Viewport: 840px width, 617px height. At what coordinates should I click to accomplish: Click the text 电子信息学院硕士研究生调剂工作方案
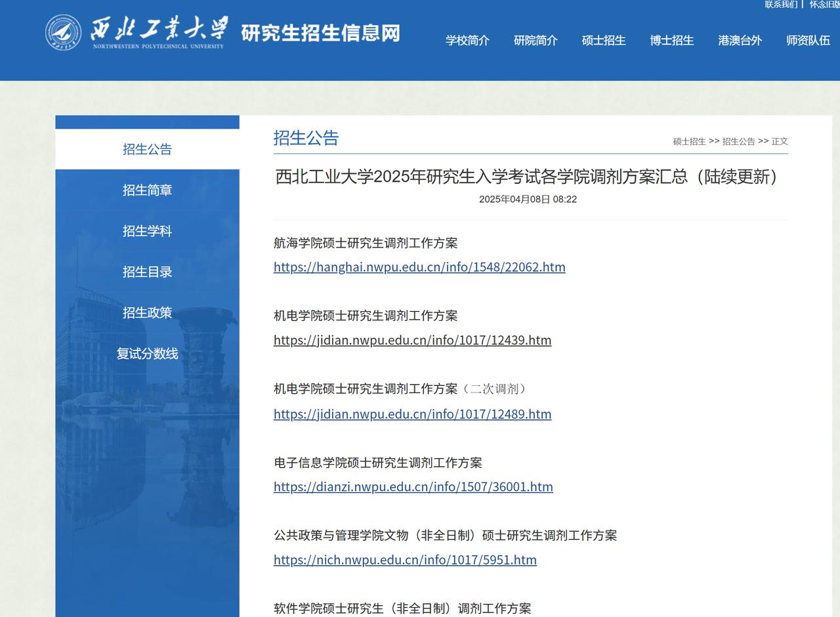[x=378, y=463]
